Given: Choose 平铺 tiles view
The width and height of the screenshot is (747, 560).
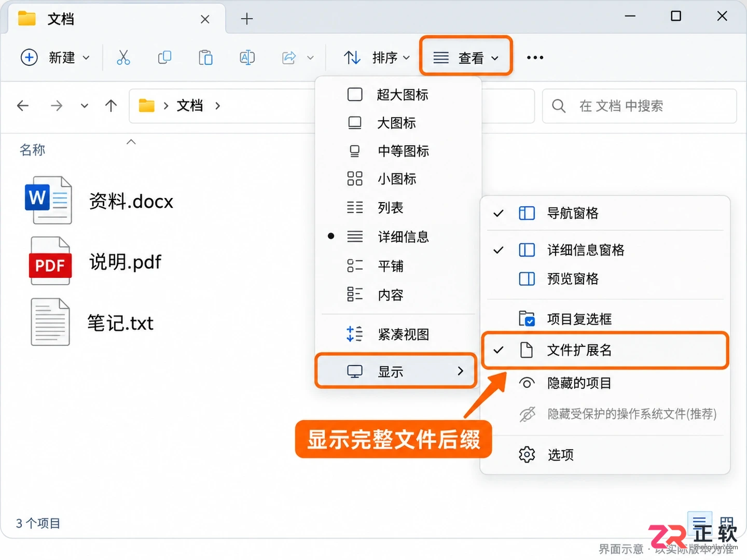Looking at the screenshot, I should [x=397, y=266].
